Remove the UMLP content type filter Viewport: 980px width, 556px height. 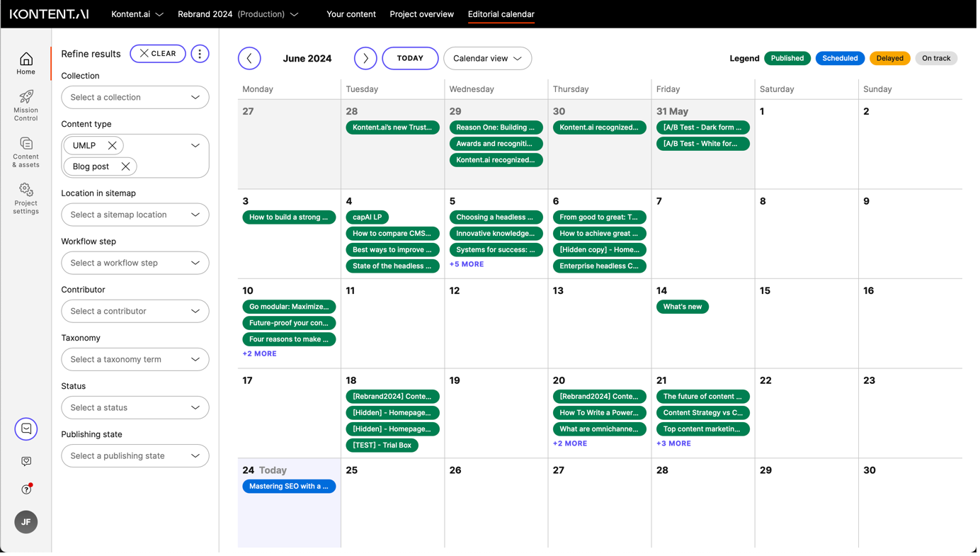click(112, 145)
